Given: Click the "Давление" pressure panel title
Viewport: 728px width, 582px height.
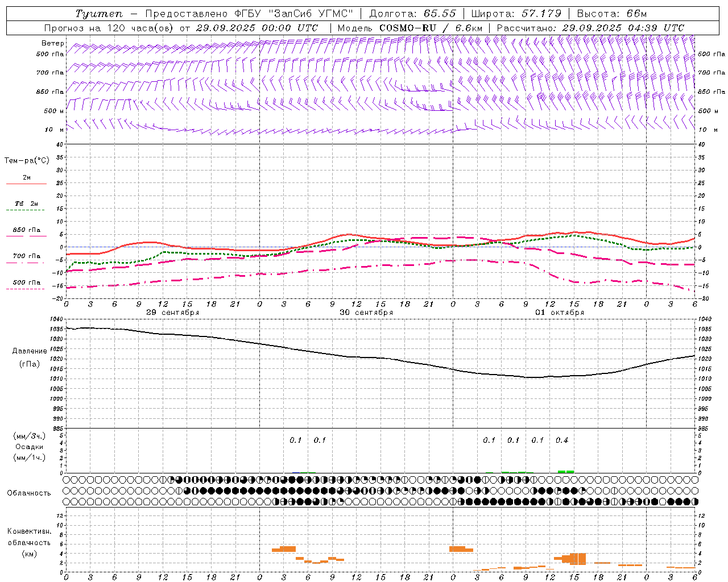Looking at the screenshot, I should click(30, 351).
